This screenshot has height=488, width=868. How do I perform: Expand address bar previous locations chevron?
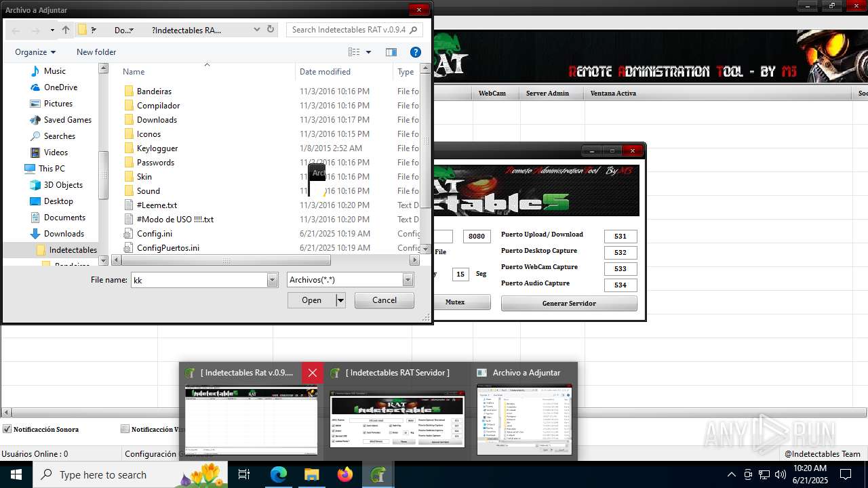(256, 29)
